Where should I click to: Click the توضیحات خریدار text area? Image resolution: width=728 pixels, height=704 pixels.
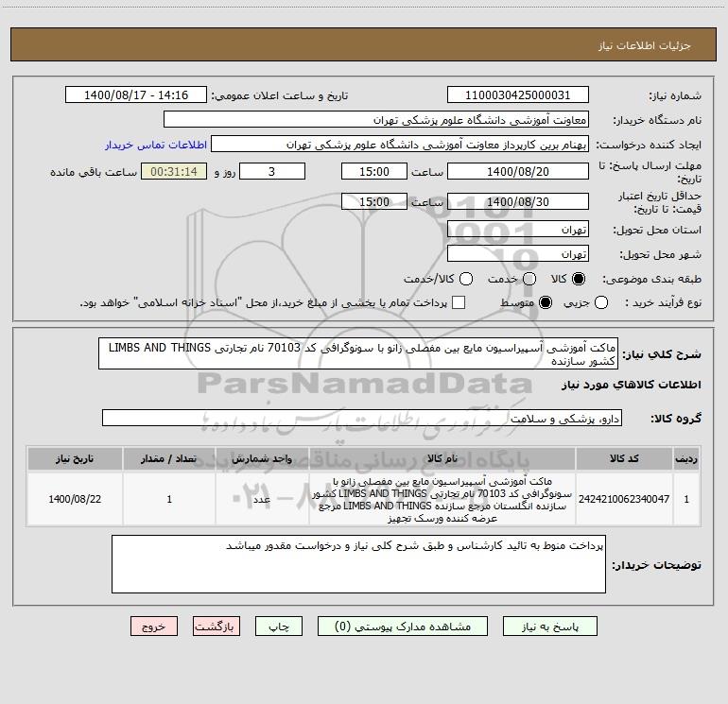pyautogui.click(x=359, y=564)
